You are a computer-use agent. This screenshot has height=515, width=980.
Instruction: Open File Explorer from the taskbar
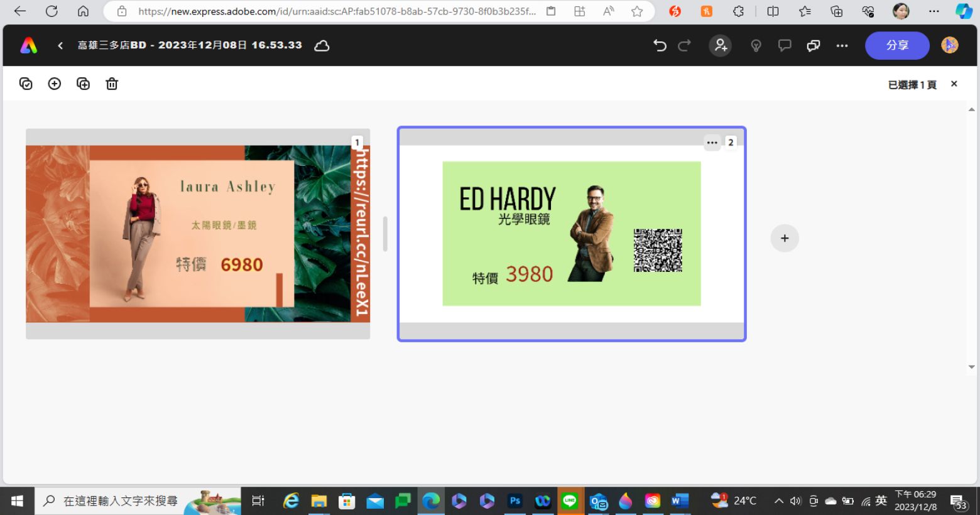(x=319, y=501)
